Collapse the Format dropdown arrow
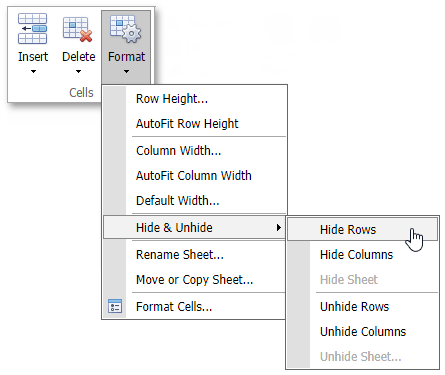 pos(126,71)
